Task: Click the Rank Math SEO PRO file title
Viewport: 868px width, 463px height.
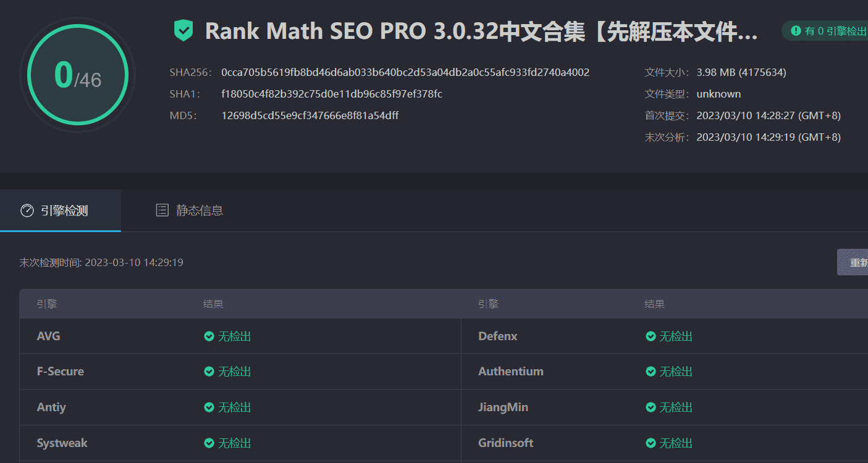Action: coord(481,31)
